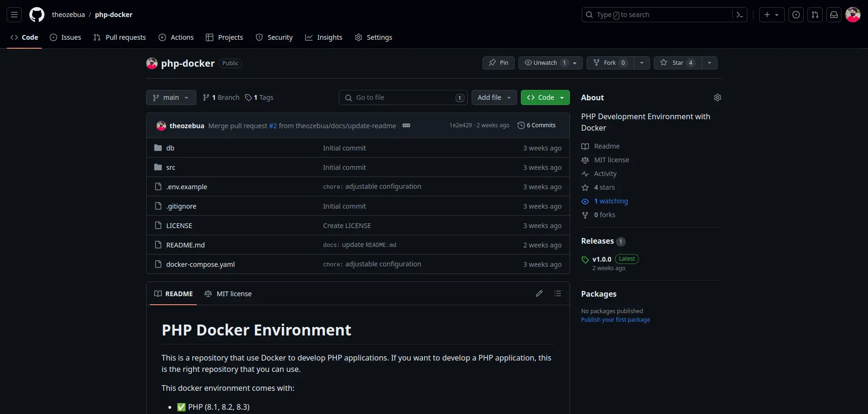
Task: Click the Readme book icon in About
Action: pyautogui.click(x=585, y=146)
